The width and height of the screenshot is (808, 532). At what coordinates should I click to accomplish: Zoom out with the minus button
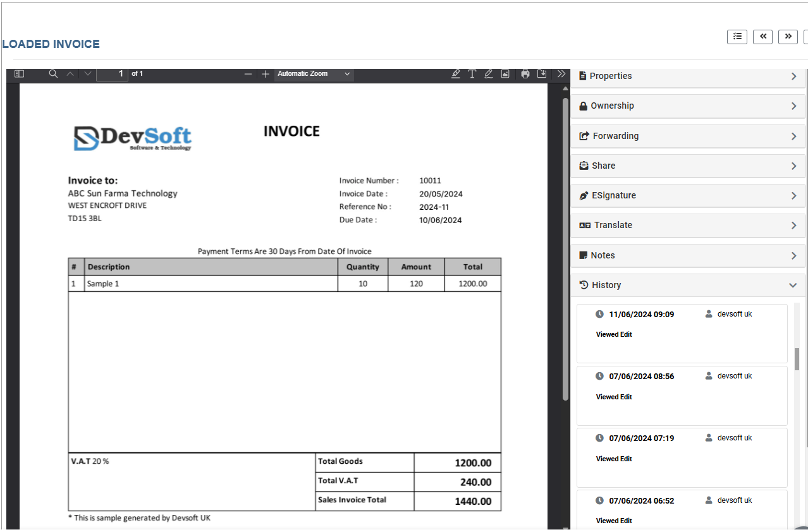click(248, 74)
